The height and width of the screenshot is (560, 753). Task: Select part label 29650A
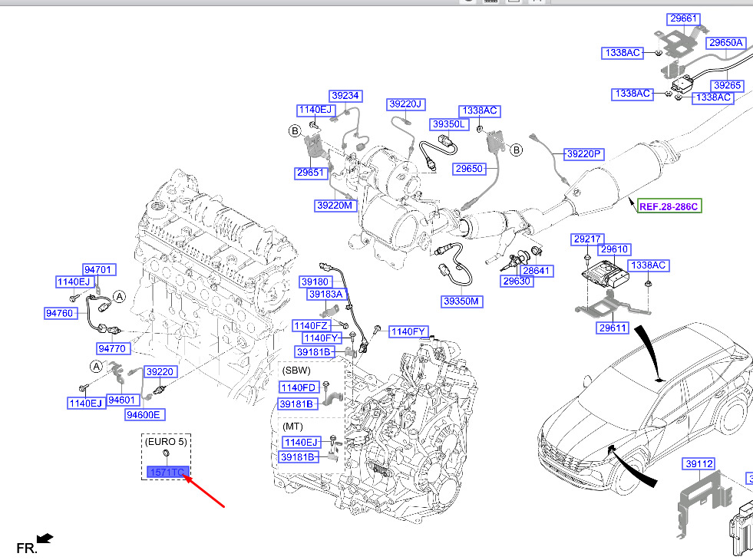pos(726,43)
